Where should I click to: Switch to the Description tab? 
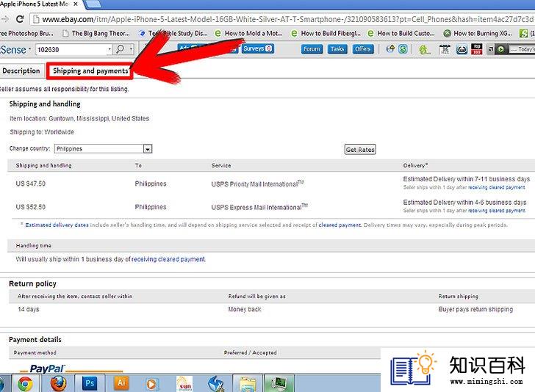tap(21, 71)
